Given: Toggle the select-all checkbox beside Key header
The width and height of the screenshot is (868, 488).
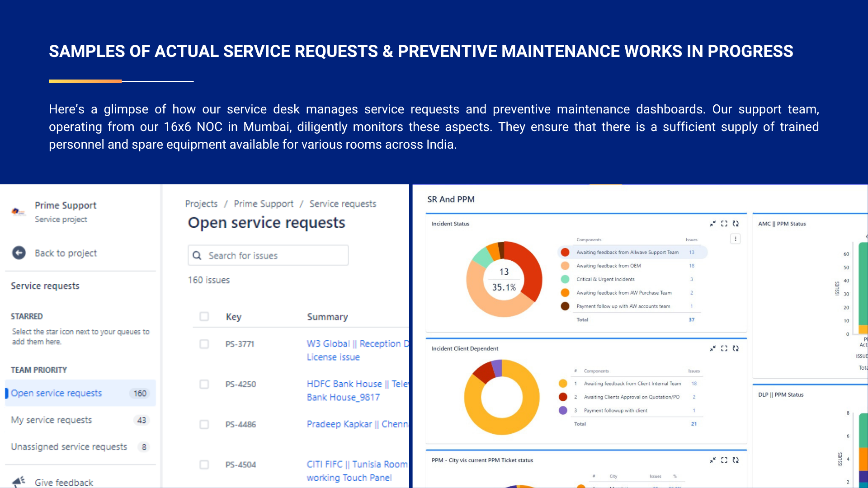Looking at the screenshot, I should 204,316.
